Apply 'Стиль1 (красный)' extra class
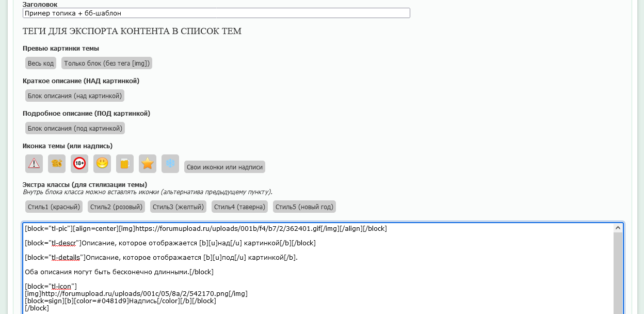The width and height of the screenshot is (644, 314). click(x=54, y=207)
